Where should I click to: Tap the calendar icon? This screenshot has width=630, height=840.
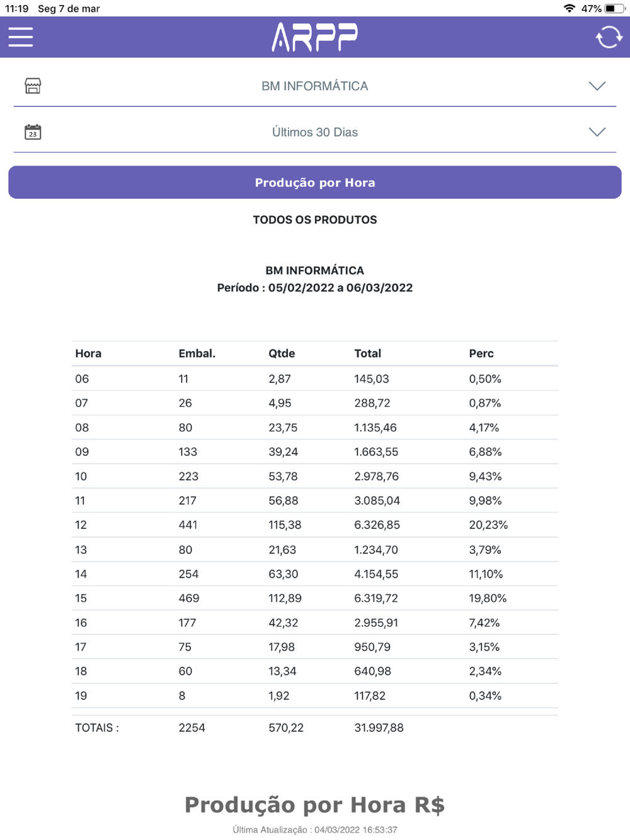pos(33,132)
